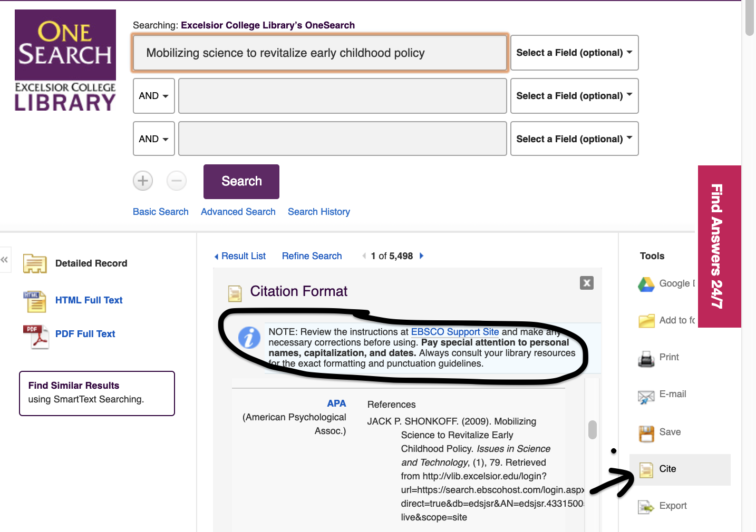Click the E-mail label in Tools
This screenshot has height=532, width=756.
pyautogui.click(x=673, y=394)
